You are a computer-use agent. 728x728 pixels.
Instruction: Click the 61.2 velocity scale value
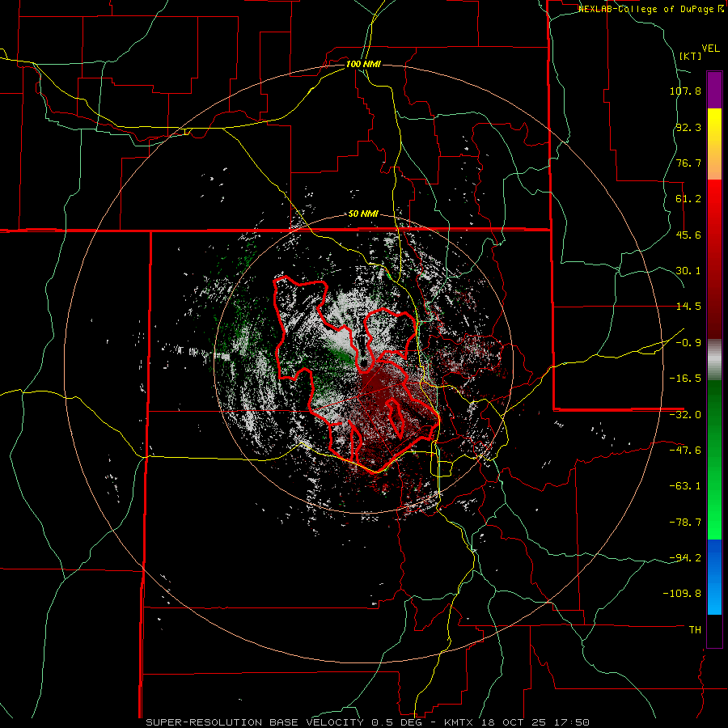(688, 199)
